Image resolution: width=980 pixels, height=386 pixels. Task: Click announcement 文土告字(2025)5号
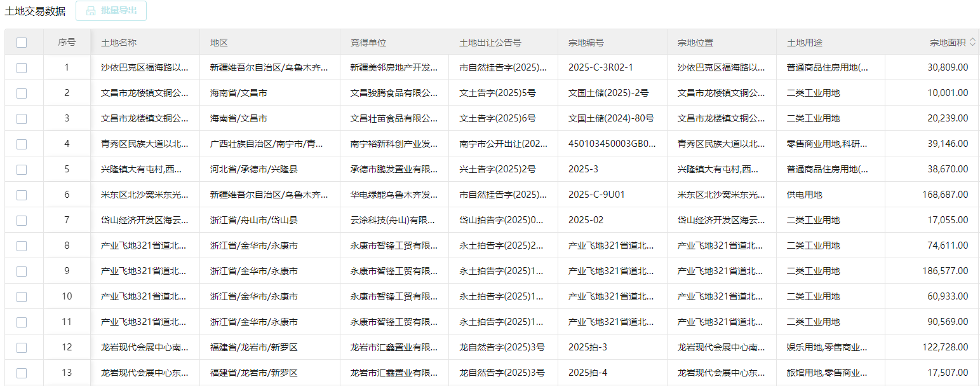[x=497, y=93]
